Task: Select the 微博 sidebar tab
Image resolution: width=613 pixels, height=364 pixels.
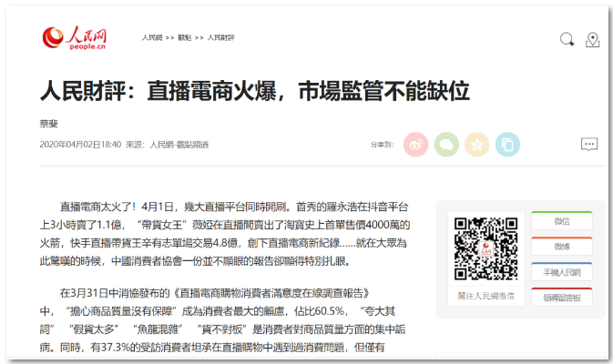Action: tap(561, 247)
